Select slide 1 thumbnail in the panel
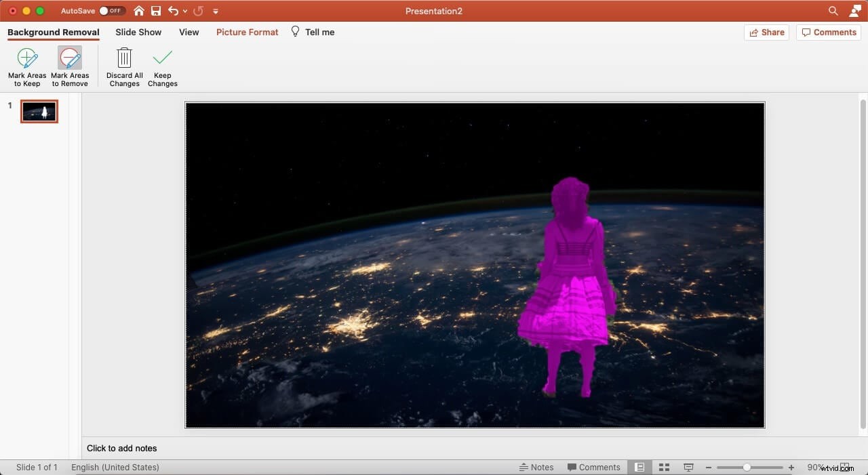 coord(39,111)
